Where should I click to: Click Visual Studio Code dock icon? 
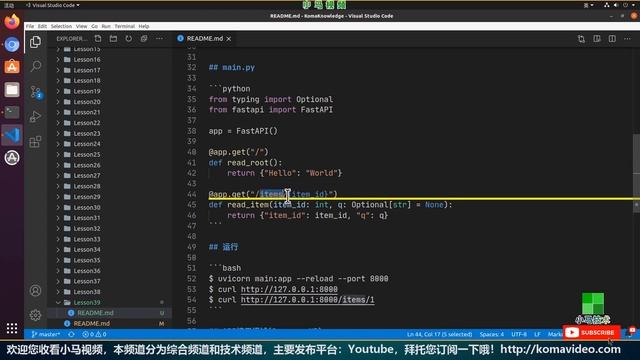click(12, 135)
